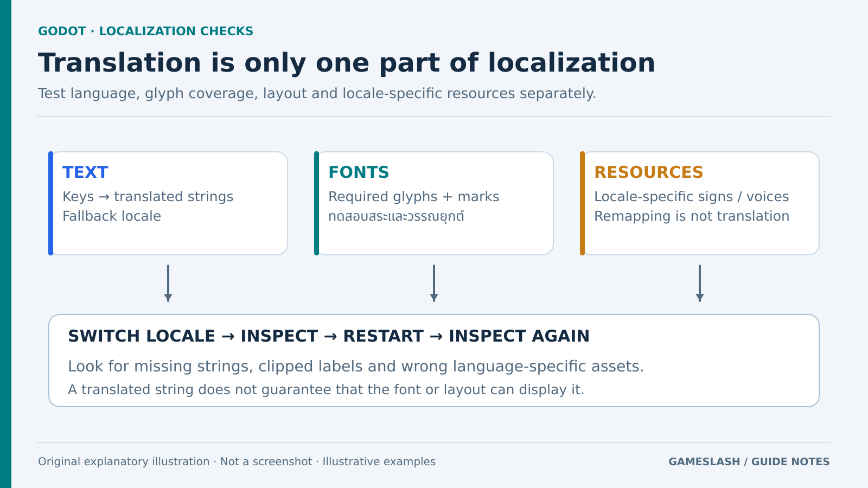868x488 pixels.
Task: Click 'Keys → translated strings' line
Action: click(x=148, y=197)
